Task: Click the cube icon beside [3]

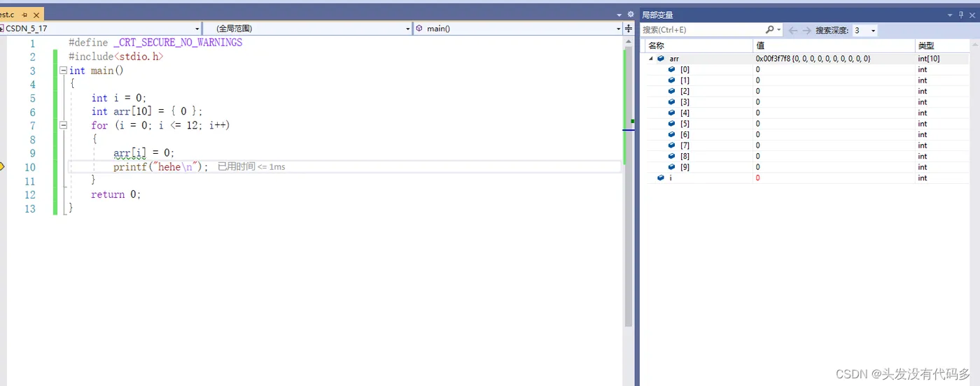Action: coord(671,102)
